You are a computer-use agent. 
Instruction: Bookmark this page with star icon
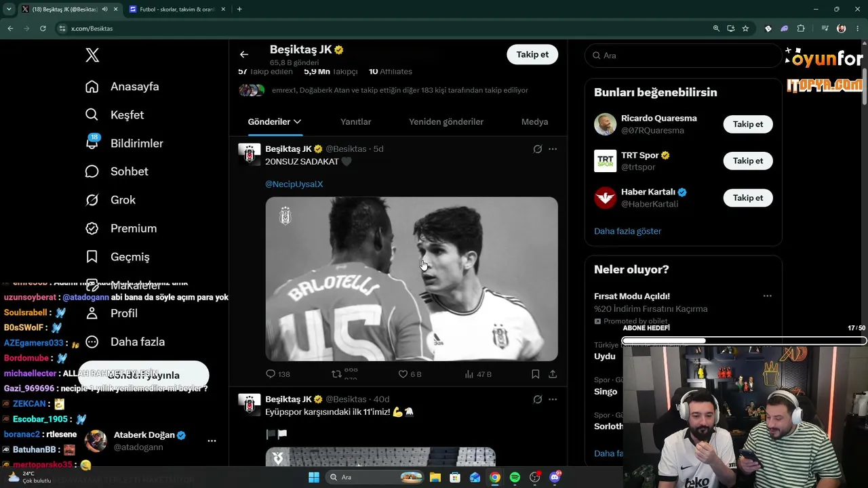click(x=745, y=28)
